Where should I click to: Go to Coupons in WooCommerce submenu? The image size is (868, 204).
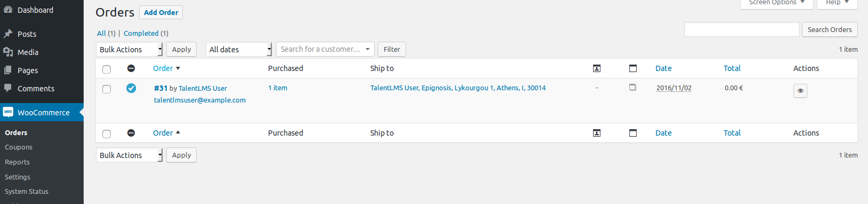[x=19, y=147]
